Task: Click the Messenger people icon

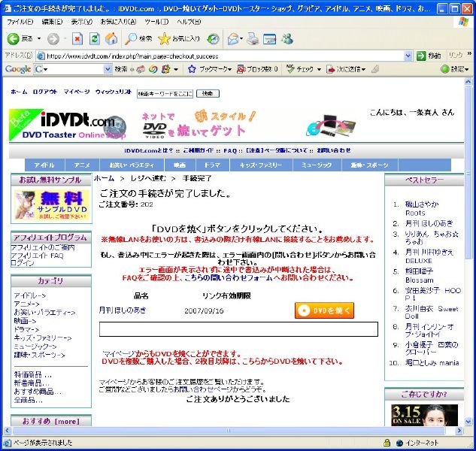Action: click(287, 39)
